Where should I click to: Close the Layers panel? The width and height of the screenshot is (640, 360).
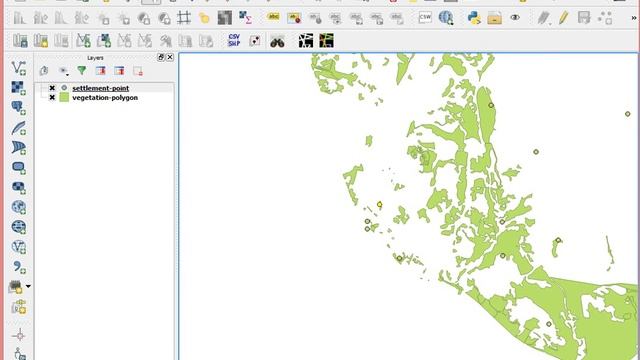coord(170,58)
